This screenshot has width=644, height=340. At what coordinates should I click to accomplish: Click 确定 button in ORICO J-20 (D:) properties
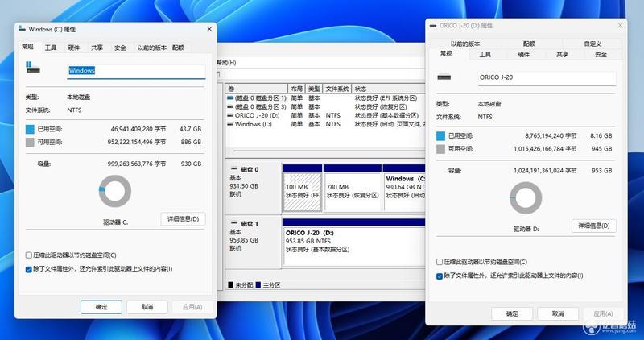pyautogui.click(x=512, y=313)
